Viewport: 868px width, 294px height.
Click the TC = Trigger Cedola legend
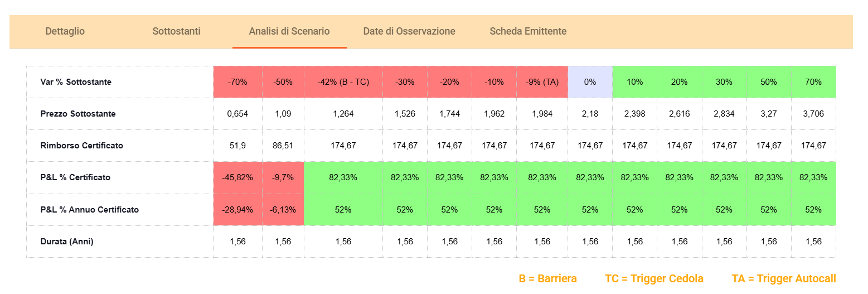coord(654,278)
